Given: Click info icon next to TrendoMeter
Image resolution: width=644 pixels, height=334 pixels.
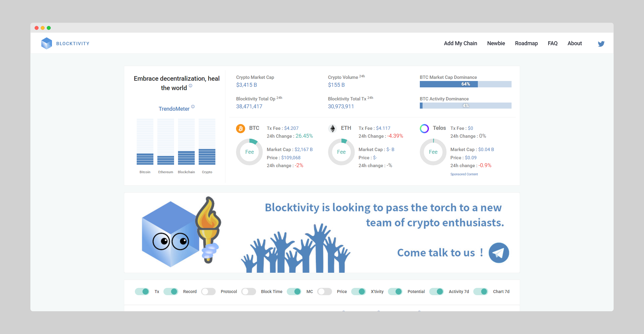Looking at the screenshot, I should (x=193, y=106).
